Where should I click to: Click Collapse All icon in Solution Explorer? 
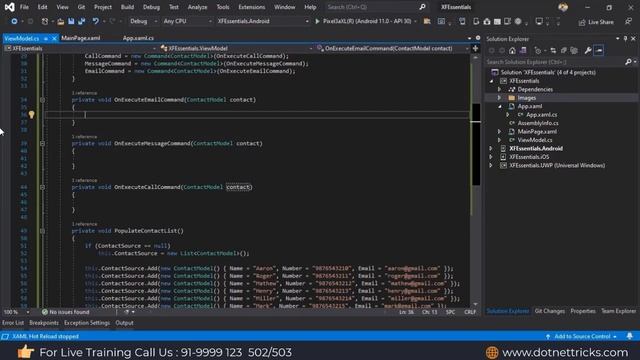point(564,51)
